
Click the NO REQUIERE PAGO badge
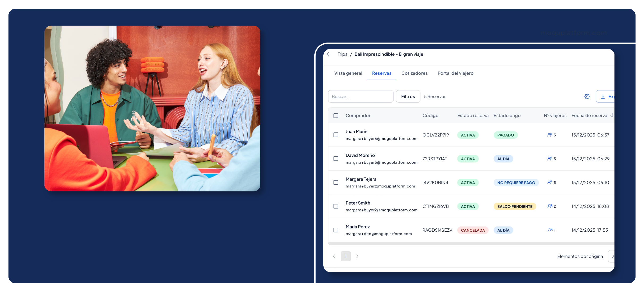pos(516,183)
